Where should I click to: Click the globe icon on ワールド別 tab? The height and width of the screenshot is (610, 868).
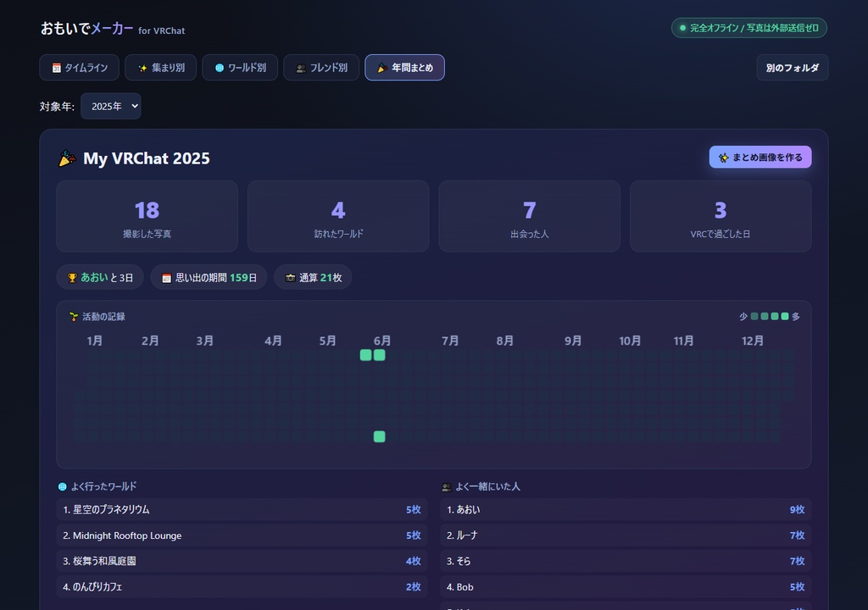[220, 68]
